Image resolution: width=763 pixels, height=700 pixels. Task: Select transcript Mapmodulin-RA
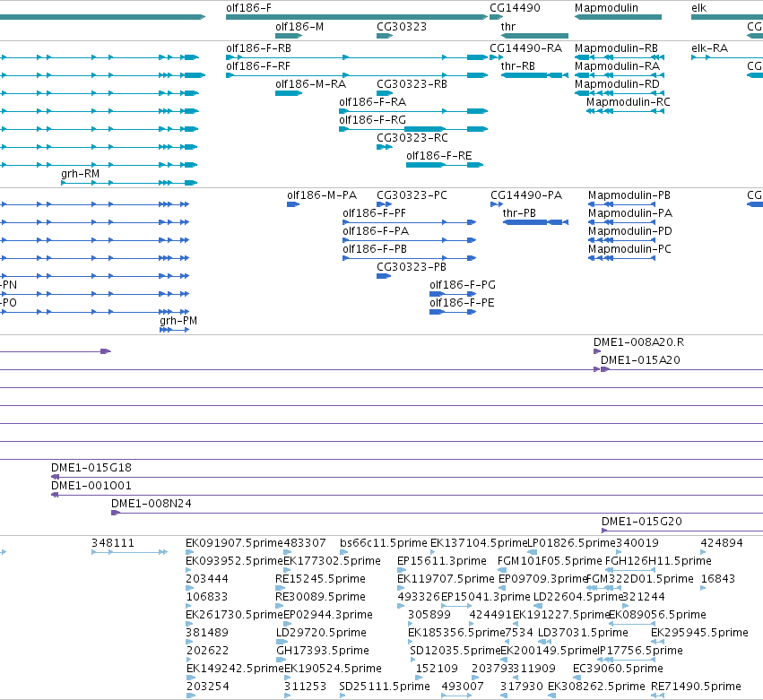tap(620, 75)
